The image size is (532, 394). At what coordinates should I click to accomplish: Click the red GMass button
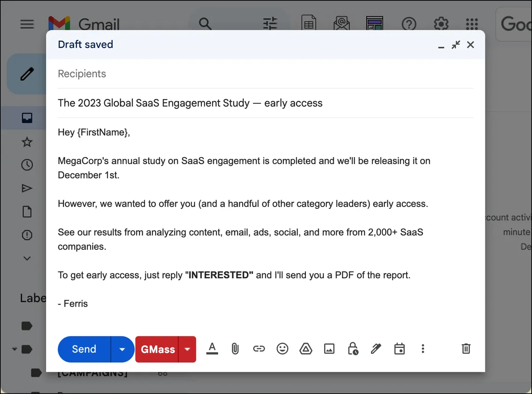pyautogui.click(x=157, y=349)
